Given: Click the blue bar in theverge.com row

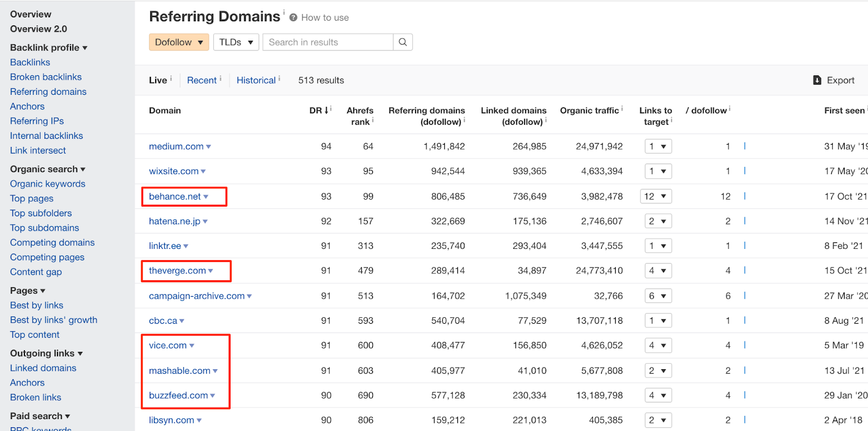Looking at the screenshot, I should tap(745, 271).
